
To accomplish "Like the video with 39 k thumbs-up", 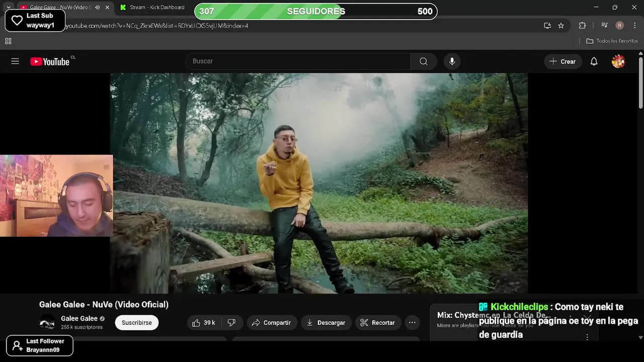I will [x=203, y=323].
